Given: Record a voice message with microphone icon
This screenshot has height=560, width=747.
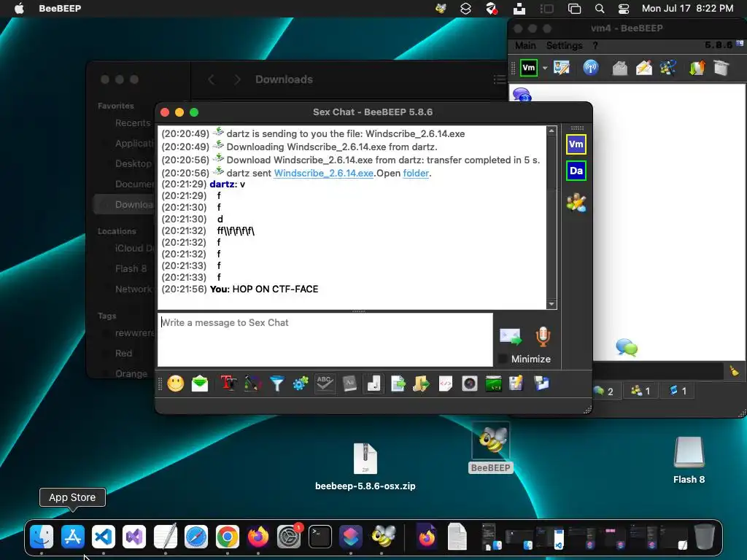Looking at the screenshot, I should 543,337.
